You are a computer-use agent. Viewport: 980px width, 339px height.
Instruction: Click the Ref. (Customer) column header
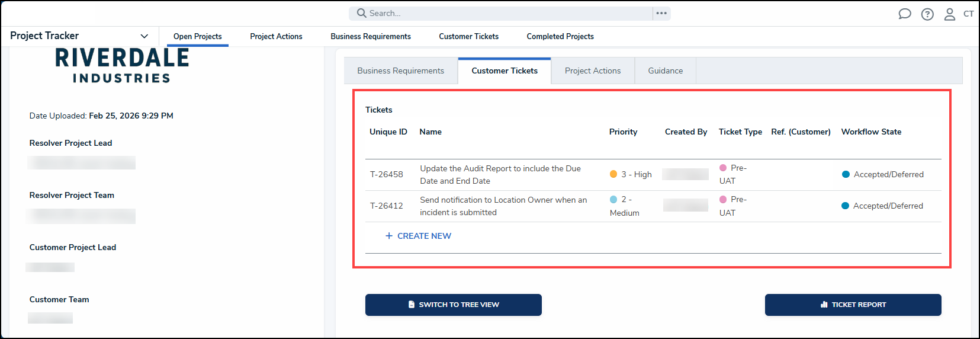point(801,132)
